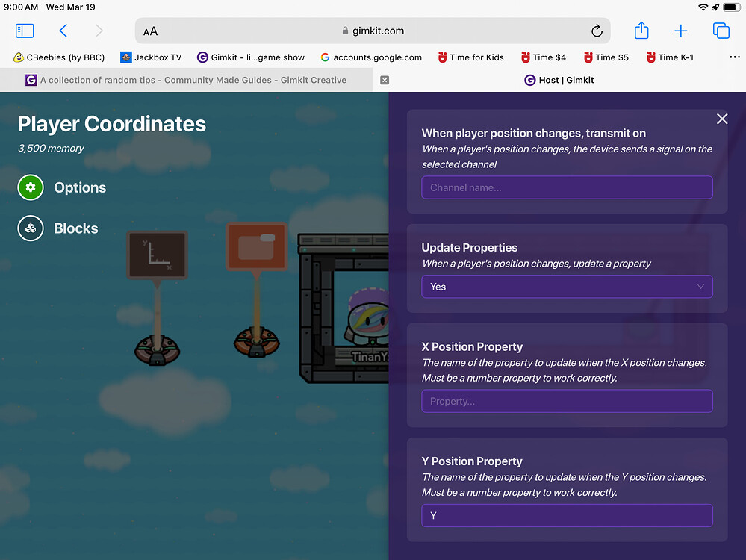Click the X Position Property field
The image size is (746, 560).
(567, 401)
